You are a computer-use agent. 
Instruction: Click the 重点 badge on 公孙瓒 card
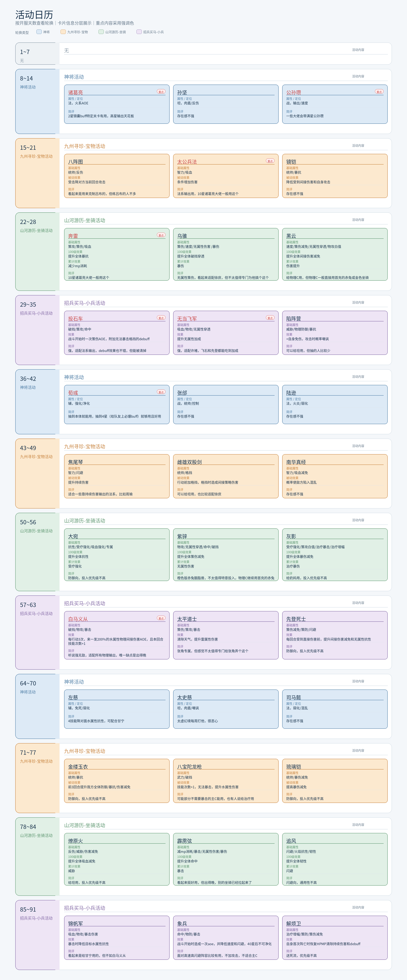tap(379, 92)
